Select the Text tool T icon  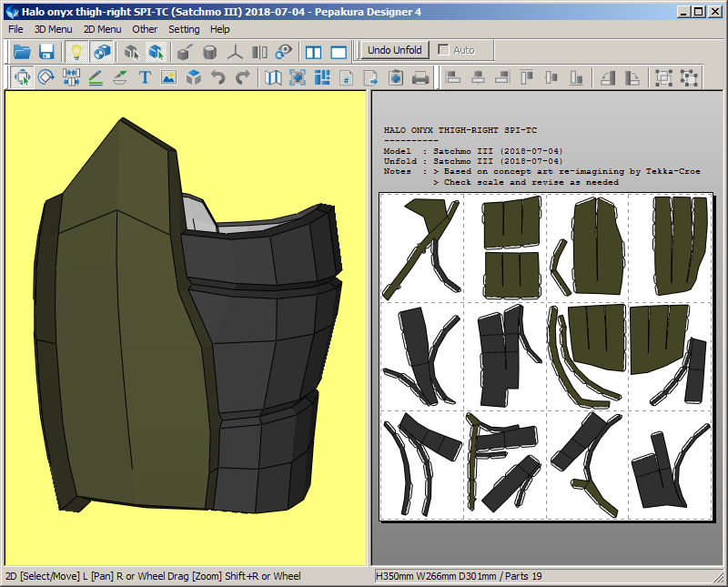point(145,78)
